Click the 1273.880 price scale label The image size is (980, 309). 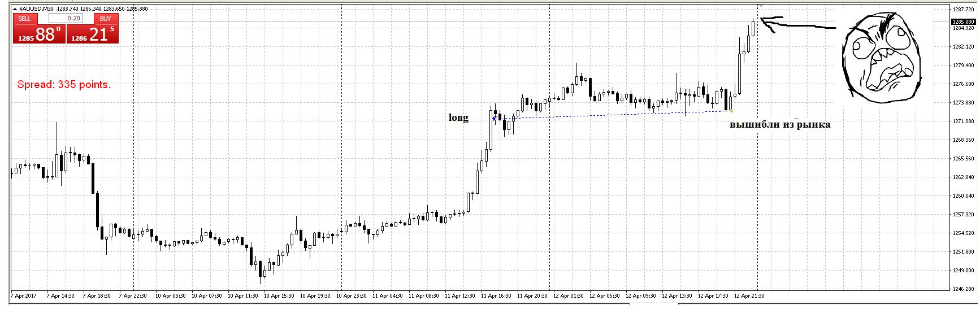(963, 103)
